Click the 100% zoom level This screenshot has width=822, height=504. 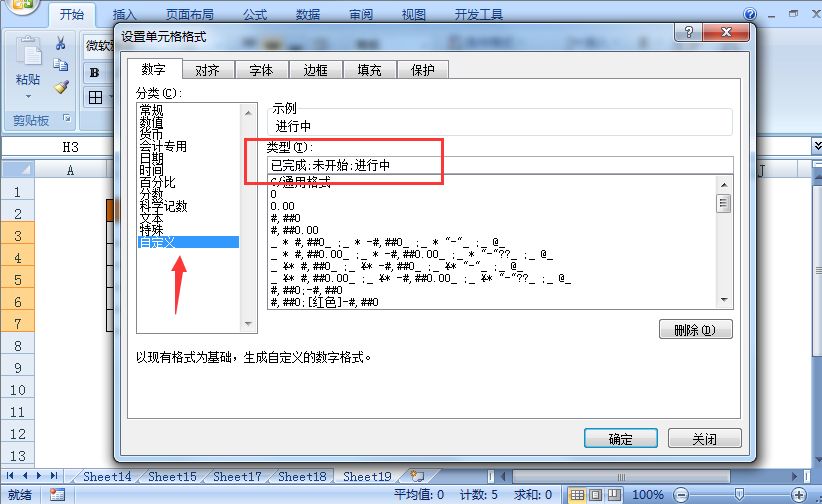click(x=647, y=495)
